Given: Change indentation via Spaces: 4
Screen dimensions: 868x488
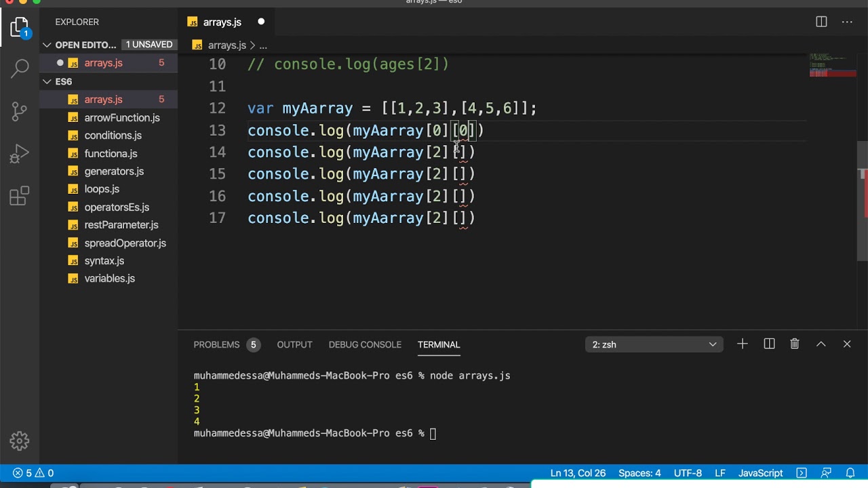Looking at the screenshot, I should [x=639, y=473].
